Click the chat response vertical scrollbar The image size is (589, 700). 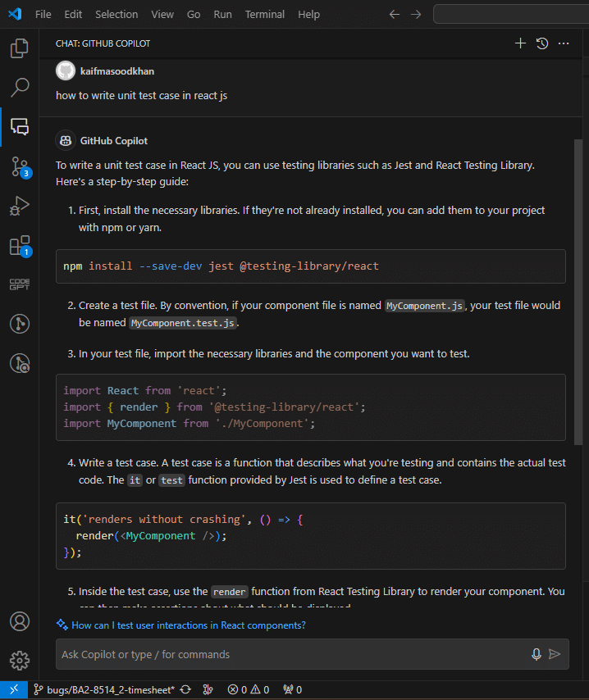578,292
